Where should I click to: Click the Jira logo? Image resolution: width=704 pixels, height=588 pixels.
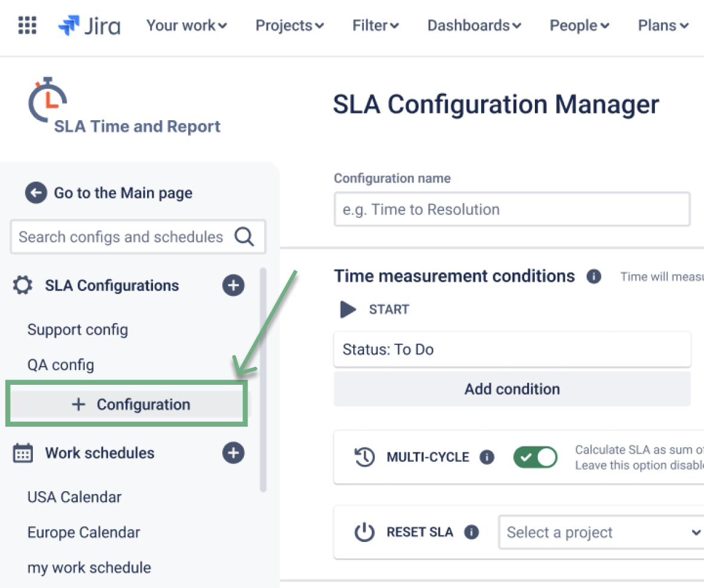89,26
